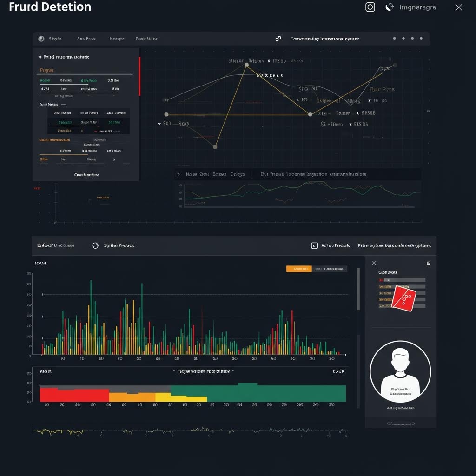Open the small dropdown arrow left of graph
The width and height of the screenshot is (476, 476).
[159, 124]
